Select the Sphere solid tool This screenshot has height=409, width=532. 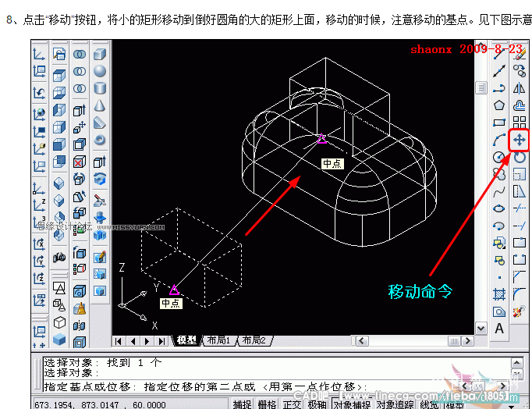[x=100, y=71]
